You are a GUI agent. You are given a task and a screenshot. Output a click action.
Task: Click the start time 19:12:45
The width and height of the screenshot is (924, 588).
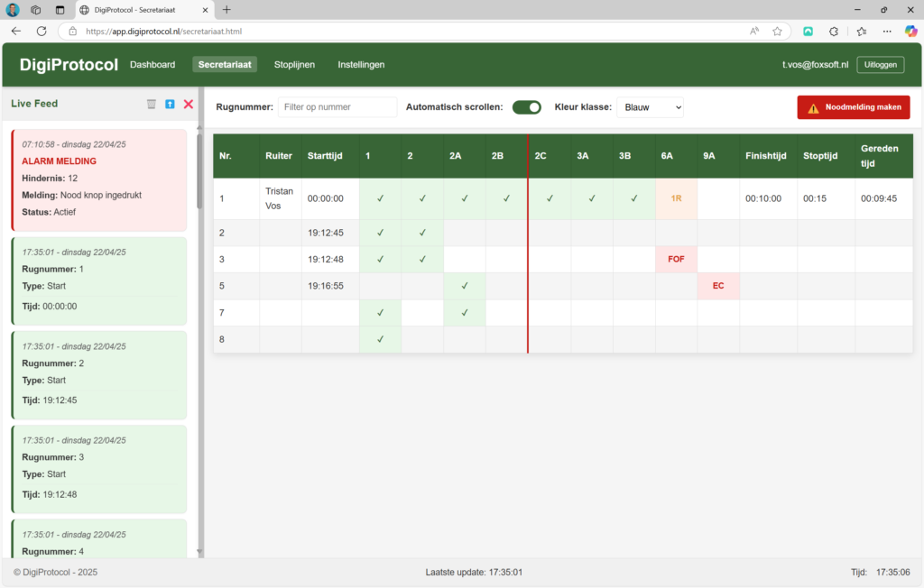(x=325, y=233)
